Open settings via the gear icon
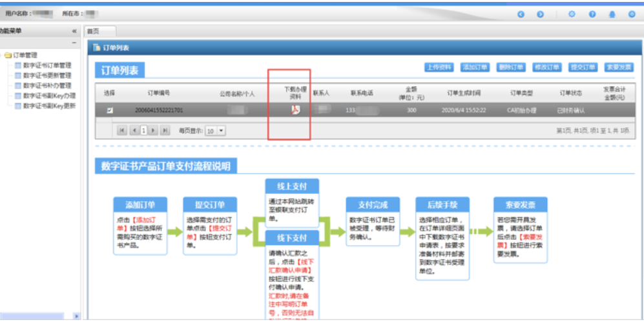Viewport: 644px width, 322px height. tap(572, 14)
